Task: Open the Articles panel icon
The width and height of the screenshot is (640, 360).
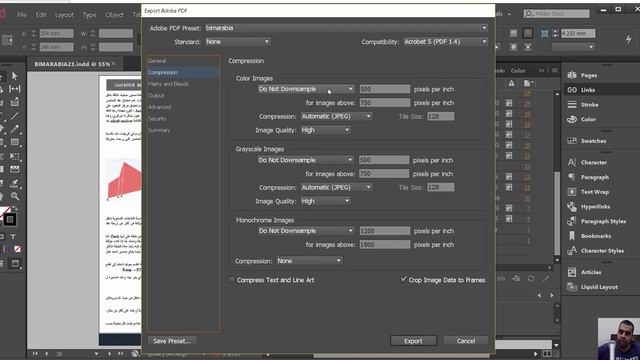Action: tap(572, 272)
